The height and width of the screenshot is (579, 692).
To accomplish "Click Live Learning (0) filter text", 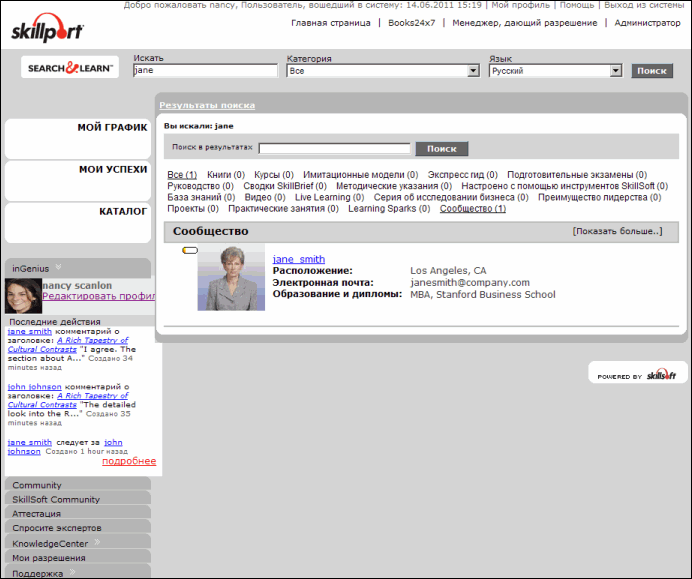I will pos(329,197).
